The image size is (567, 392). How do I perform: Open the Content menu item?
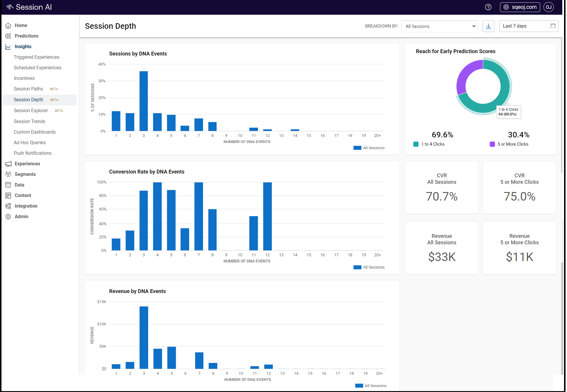(x=23, y=196)
